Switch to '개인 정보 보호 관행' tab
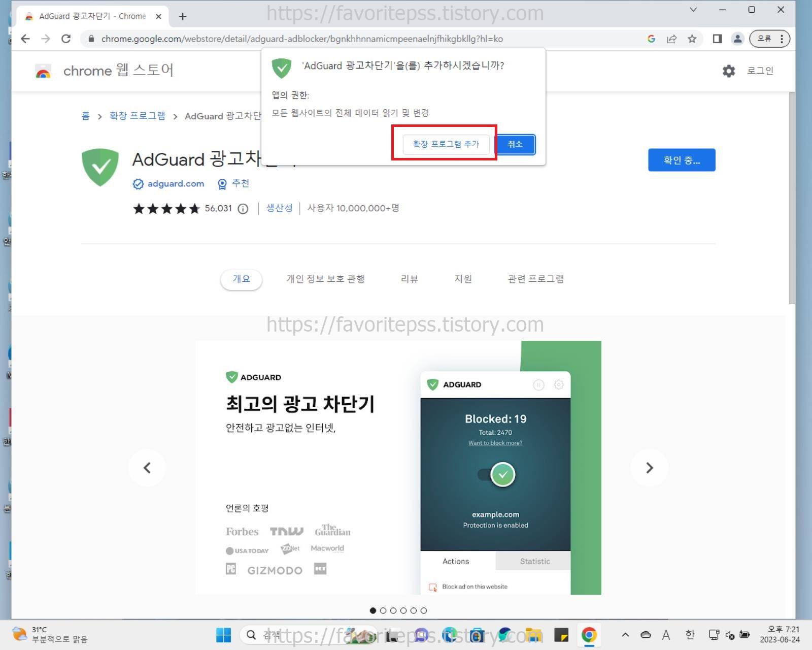812x650 pixels. click(325, 279)
